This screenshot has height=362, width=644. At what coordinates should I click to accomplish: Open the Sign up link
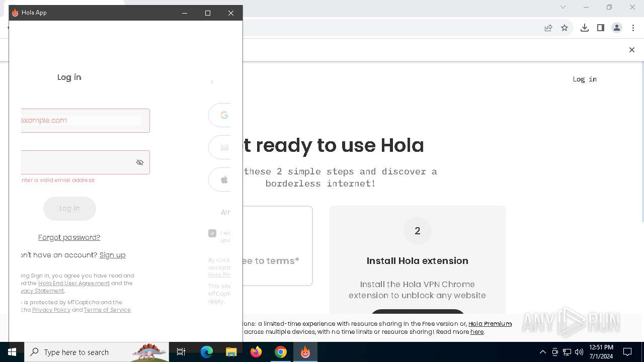pos(113,255)
